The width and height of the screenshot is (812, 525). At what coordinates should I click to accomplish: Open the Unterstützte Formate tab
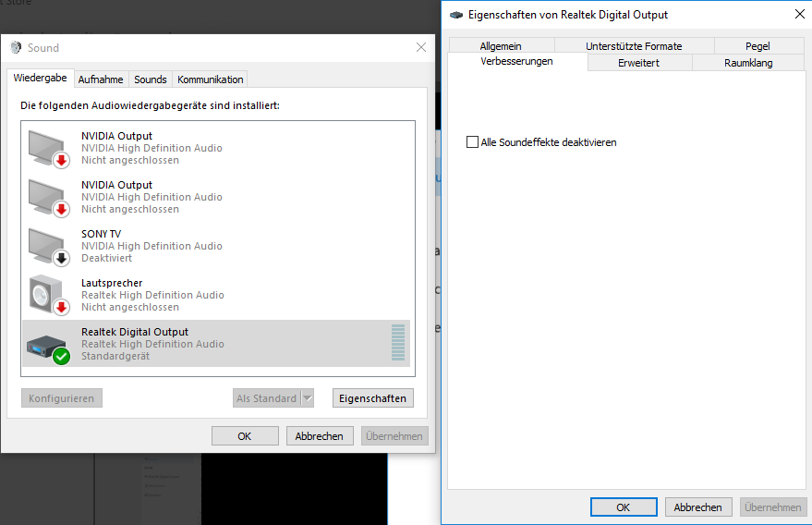click(634, 46)
